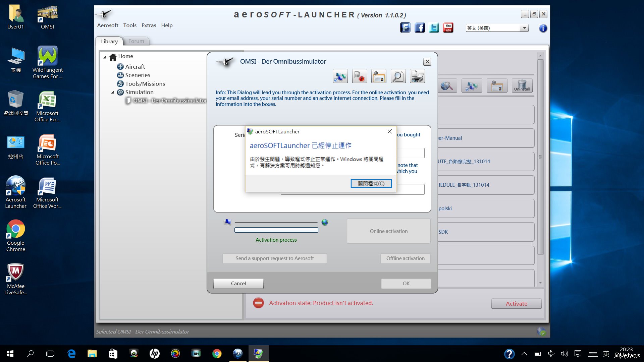Open the Tools menu
Viewport: 644px width, 362px height.
pos(130,25)
